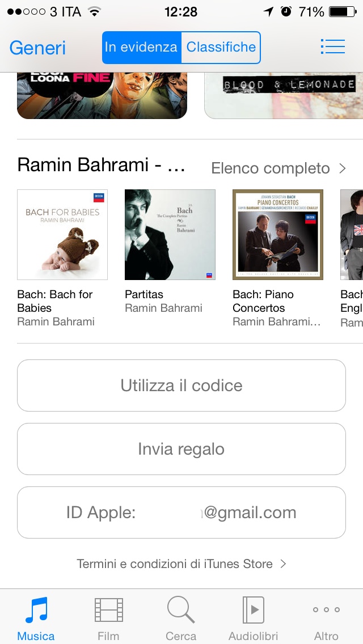Tap the Audiolibri tab icon
Screen dimensions: 363x644
(x=253, y=611)
